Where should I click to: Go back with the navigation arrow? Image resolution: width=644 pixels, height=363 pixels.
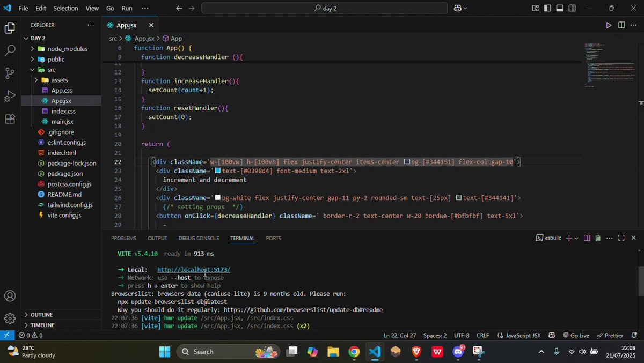[x=179, y=8]
